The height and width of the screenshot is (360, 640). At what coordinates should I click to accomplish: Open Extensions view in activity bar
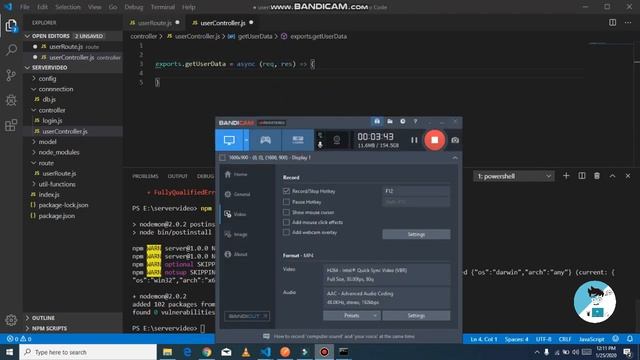point(11,125)
